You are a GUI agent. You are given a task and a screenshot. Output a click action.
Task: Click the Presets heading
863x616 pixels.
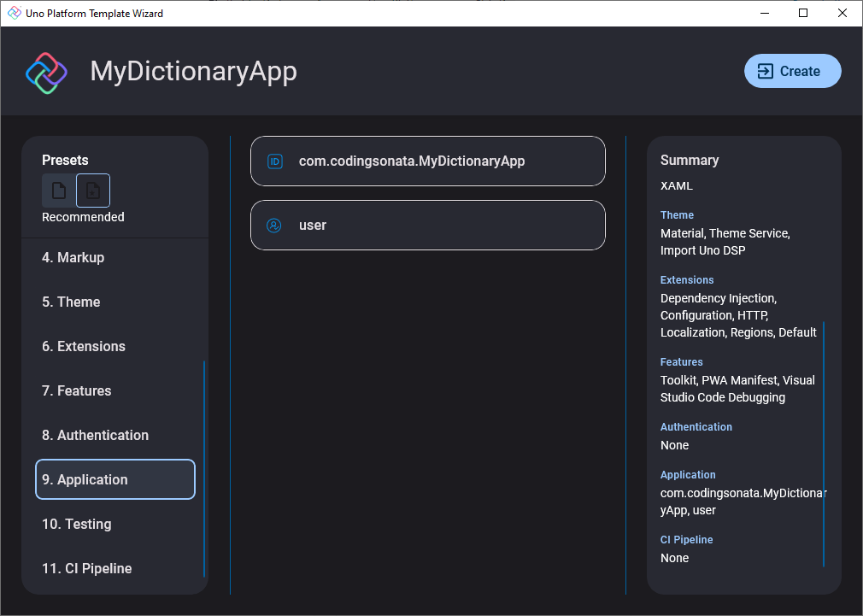coord(65,160)
